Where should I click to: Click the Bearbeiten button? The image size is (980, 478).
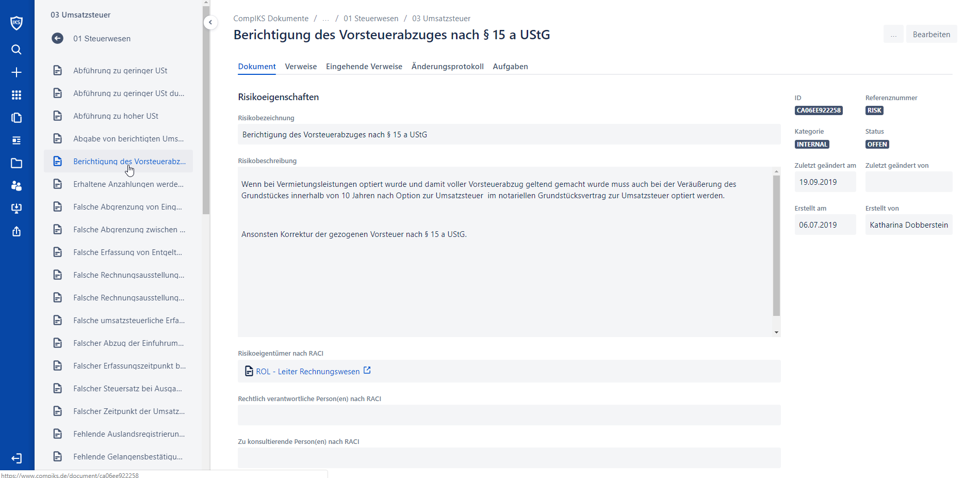[932, 34]
